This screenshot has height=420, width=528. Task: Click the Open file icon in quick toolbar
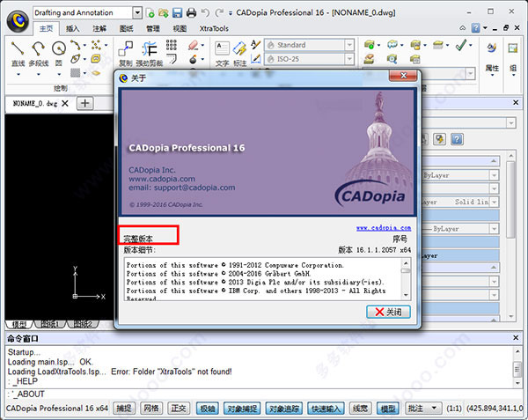coord(164,13)
